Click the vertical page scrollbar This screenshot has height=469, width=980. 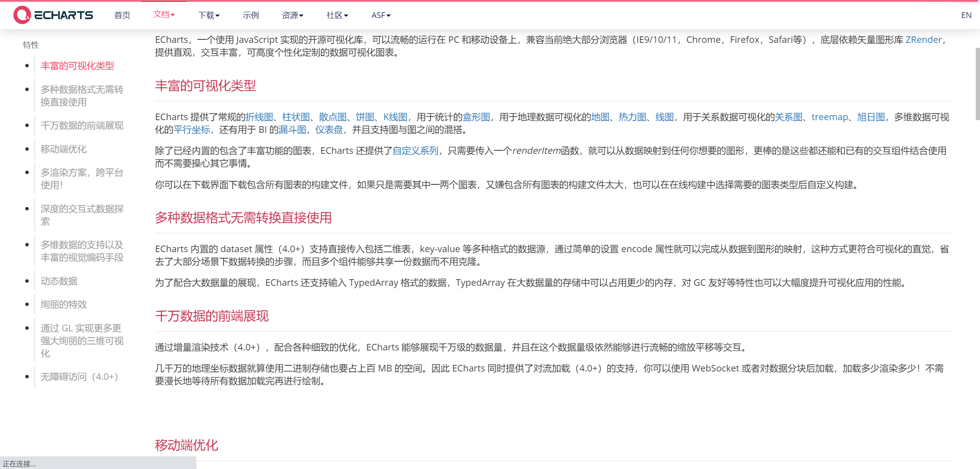point(977,84)
